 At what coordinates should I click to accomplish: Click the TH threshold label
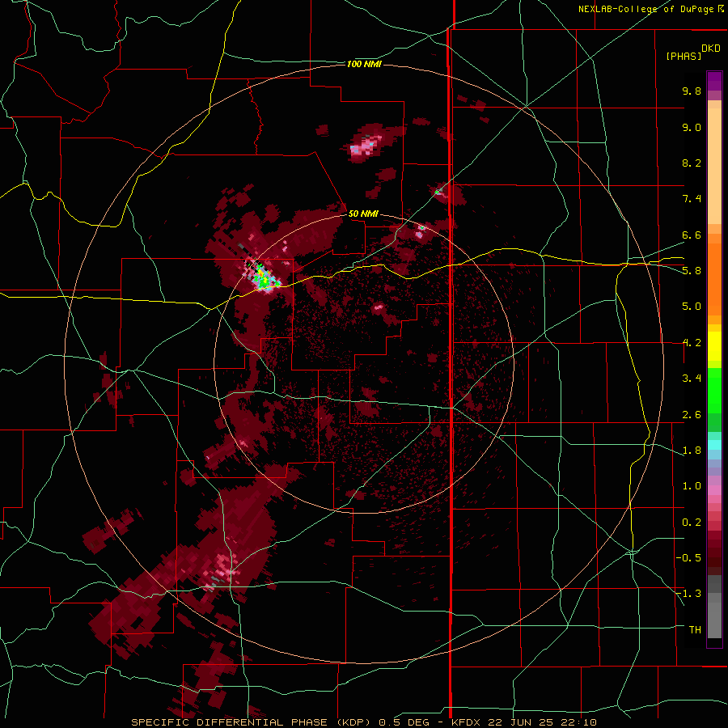695,630
